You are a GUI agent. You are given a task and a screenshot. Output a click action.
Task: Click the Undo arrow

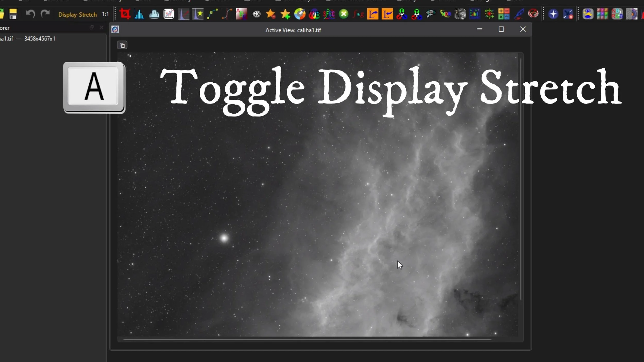30,14
